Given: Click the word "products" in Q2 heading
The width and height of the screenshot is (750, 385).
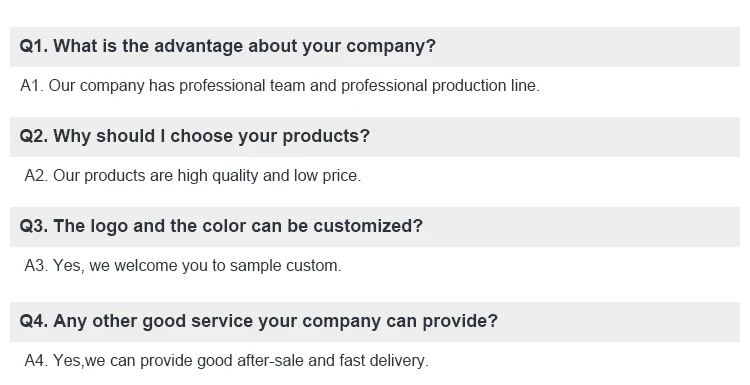Looking at the screenshot, I should [320, 136].
